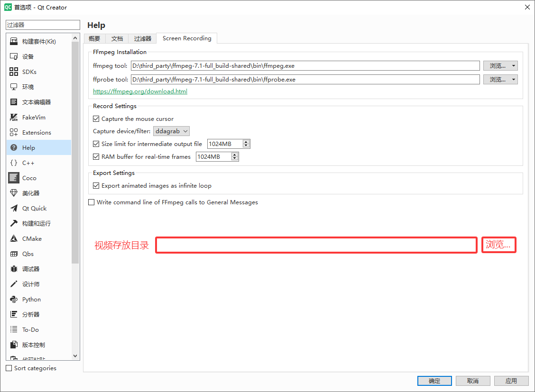Expand the ddagrab capture device dropdown

click(171, 131)
